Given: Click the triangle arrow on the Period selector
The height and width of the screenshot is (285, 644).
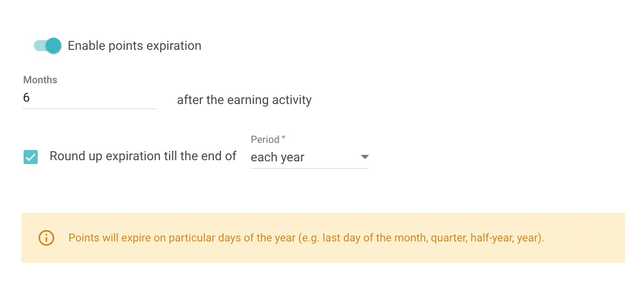Looking at the screenshot, I should 364,157.
